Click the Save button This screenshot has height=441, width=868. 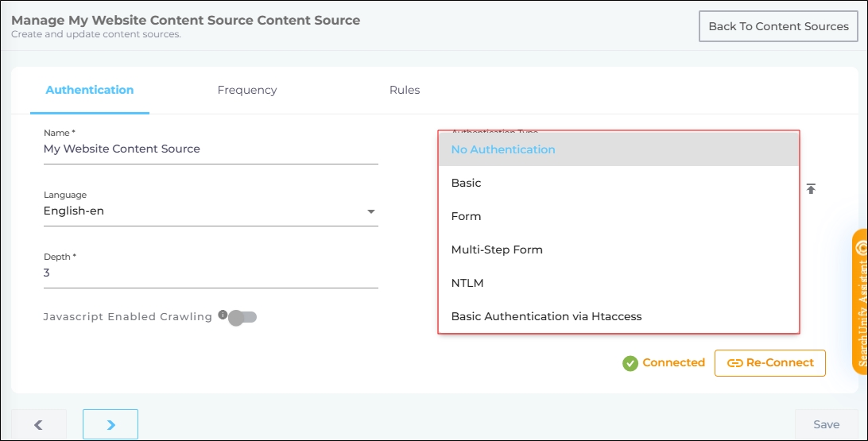(x=827, y=425)
